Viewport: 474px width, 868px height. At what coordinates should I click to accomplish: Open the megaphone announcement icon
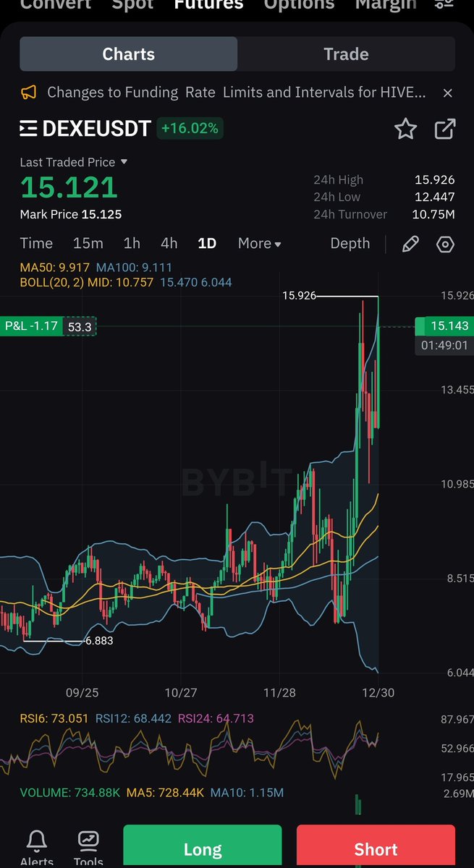coord(28,93)
